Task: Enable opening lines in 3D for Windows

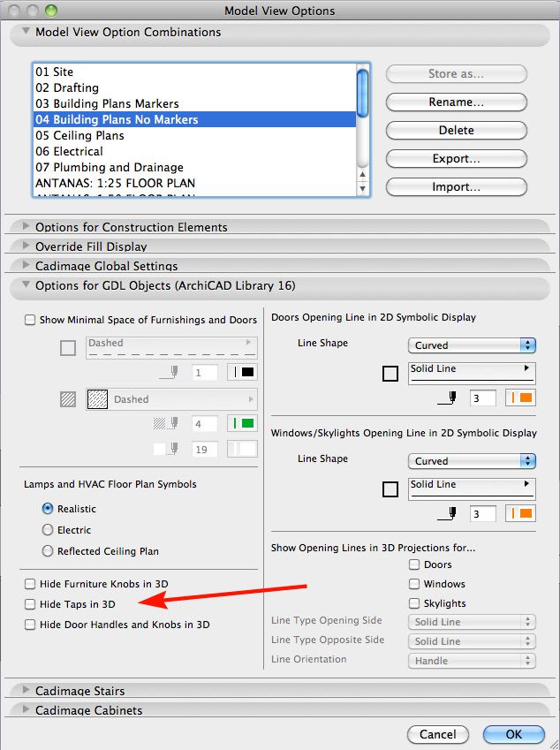Action: pos(414,584)
